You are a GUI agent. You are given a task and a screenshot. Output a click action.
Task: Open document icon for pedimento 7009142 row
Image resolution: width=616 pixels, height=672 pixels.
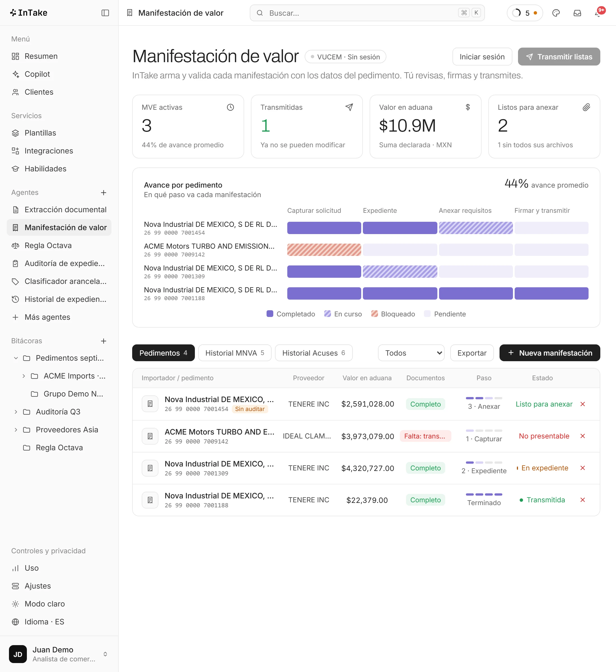[150, 436]
